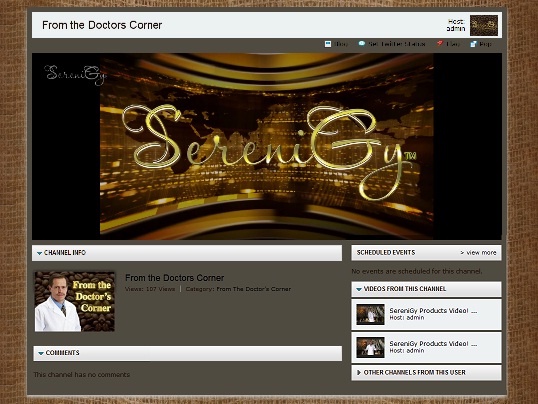Collapse the Channel Info section arrow

[39, 253]
